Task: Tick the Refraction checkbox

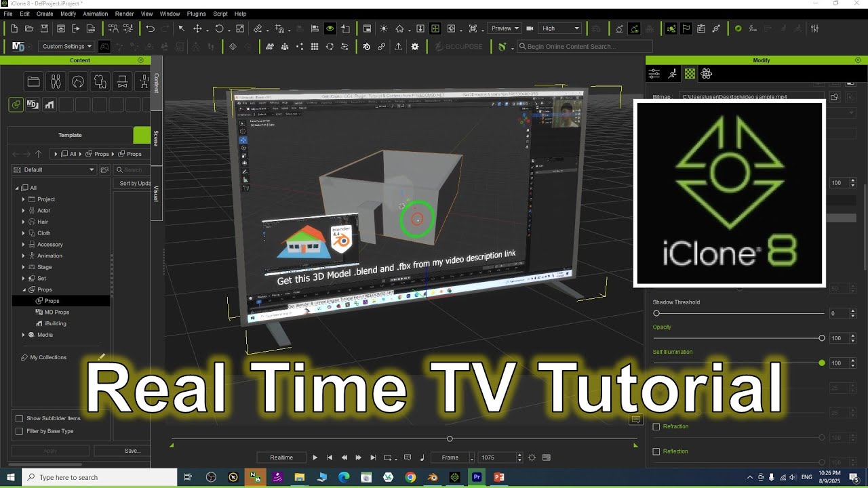Action: click(x=656, y=426)
